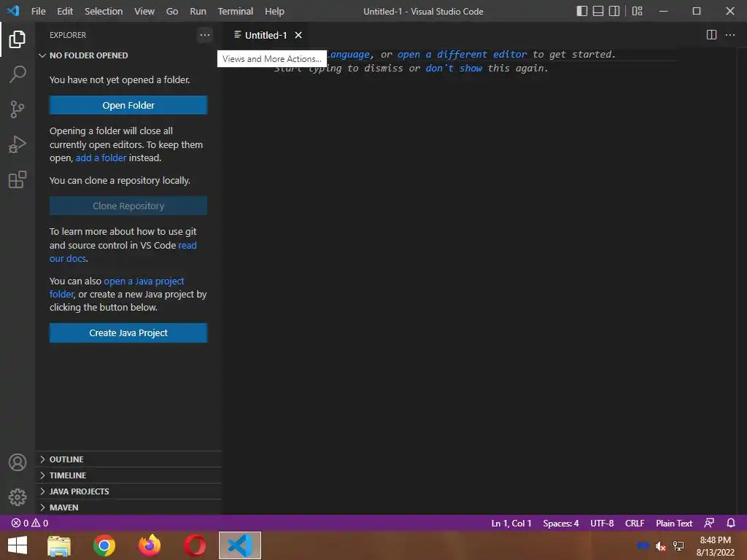Open the Selection menu
Viewport: 747px width, 560px height.
click(x=104, y=11)
